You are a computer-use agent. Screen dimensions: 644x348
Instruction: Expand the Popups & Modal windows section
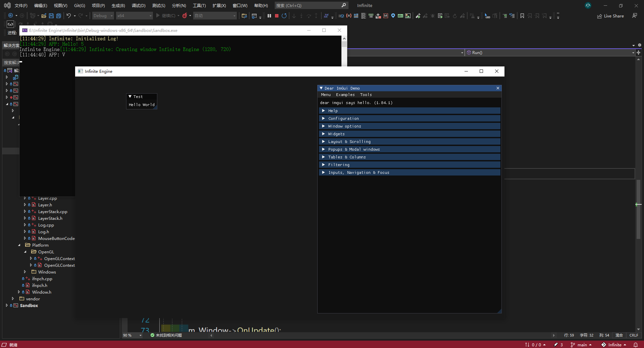(410, 149)
